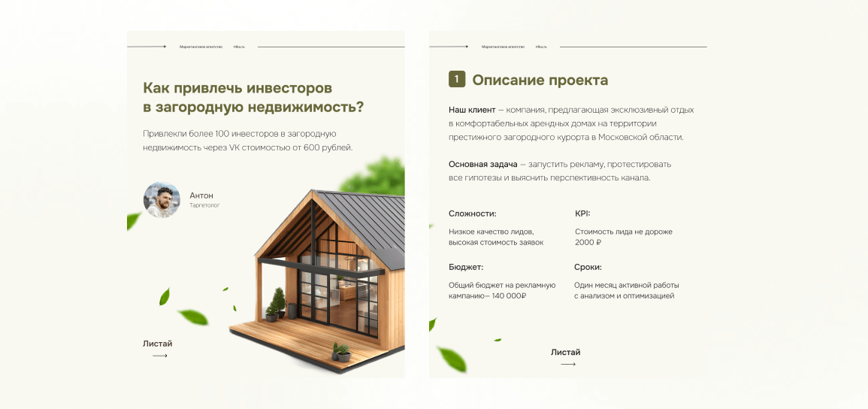Click the green number 1 badge
This screenshot has width=868, height=409.
click(x=457, y=79)
